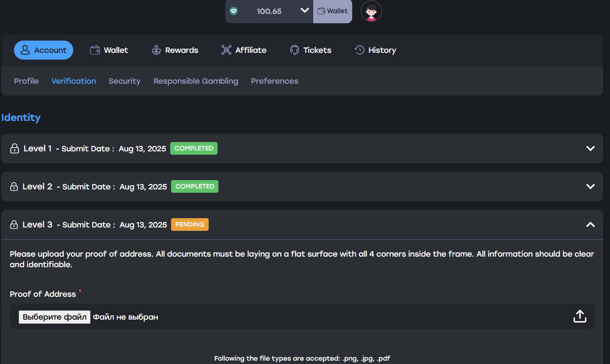Viewport: 610px width, 364px height.
Task: Go to the Security sub-tab
Action: click(x=124, y=81)
